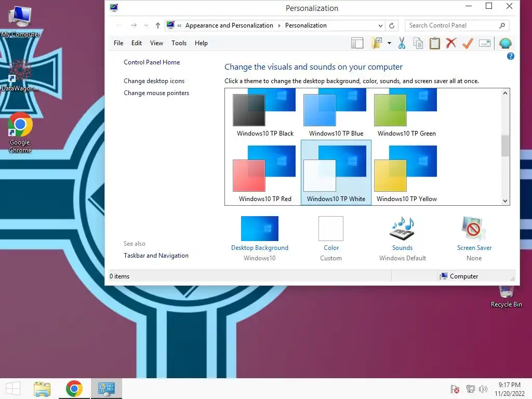The image size is (532, 399).
Task: Click the theme list scrollbar thumb
Action: (x=505, y=145)
